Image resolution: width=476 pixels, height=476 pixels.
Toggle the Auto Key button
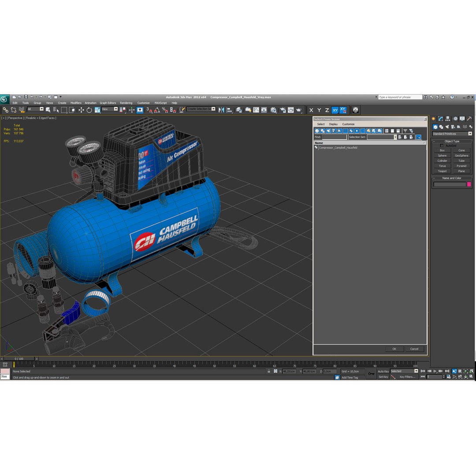point(383,371)
